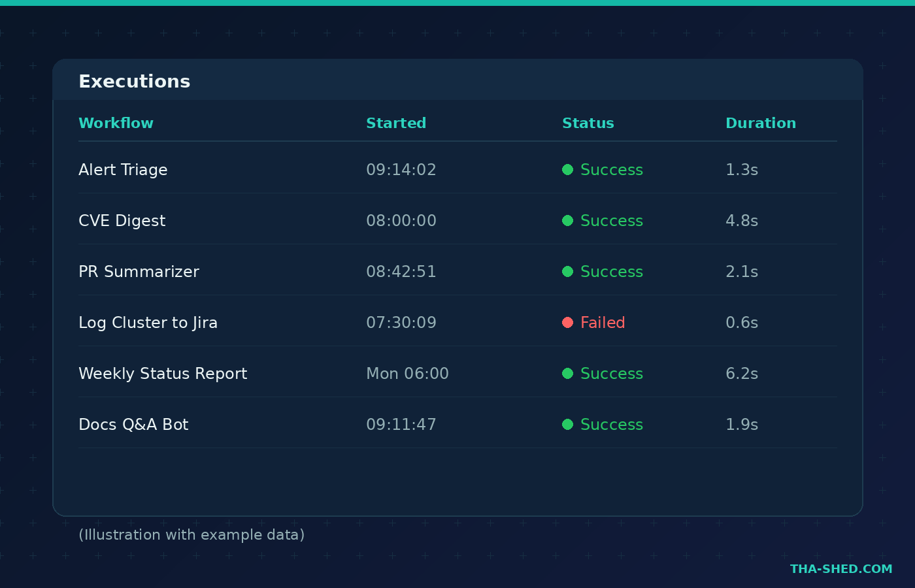Click the 07:30:09 start time
This screenshot has width=915, height=588.
401,323
